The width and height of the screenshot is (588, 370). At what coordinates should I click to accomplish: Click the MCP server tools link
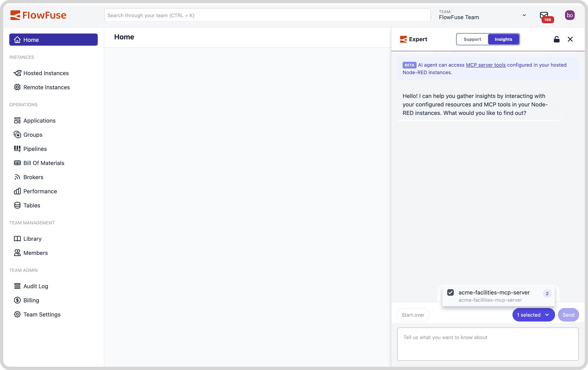(x=485, y=65)
